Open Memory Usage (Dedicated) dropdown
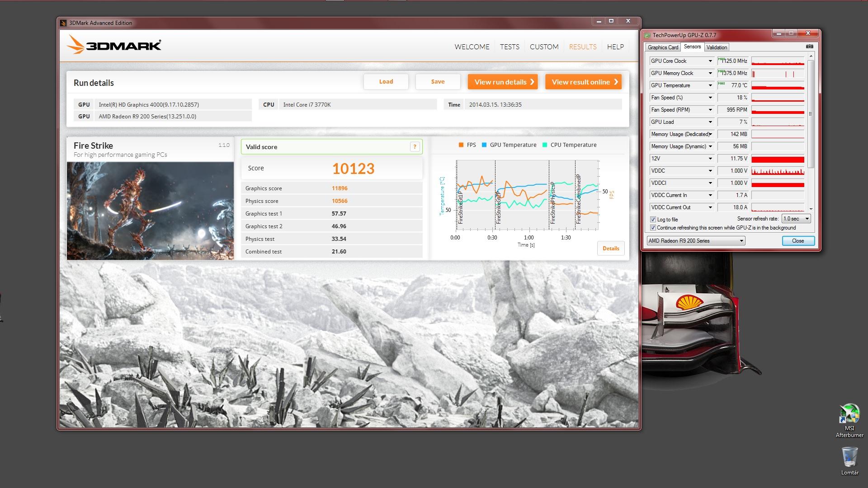This screenshot has height=488, width=868. (x=710, y=134)
